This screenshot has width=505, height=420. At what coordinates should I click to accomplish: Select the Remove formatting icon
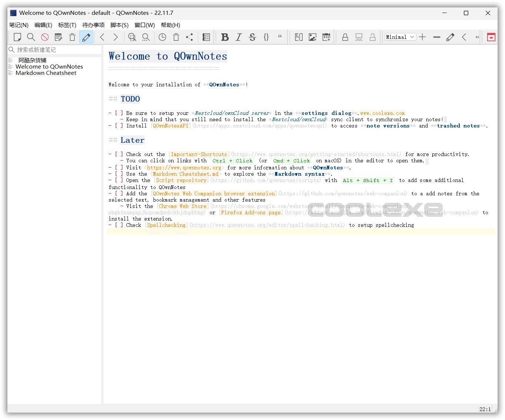(44, 37)
